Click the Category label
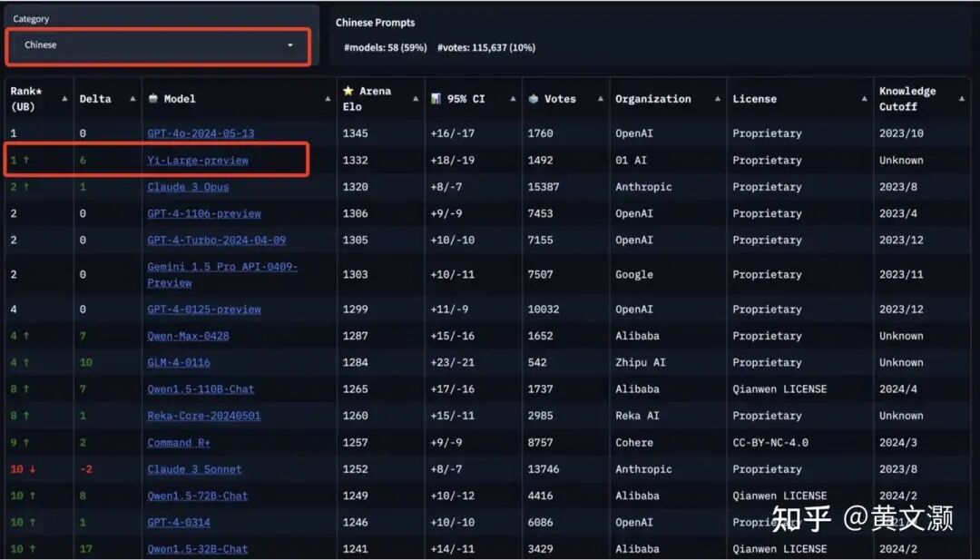 pyautogui.click(x=31, y=19)
